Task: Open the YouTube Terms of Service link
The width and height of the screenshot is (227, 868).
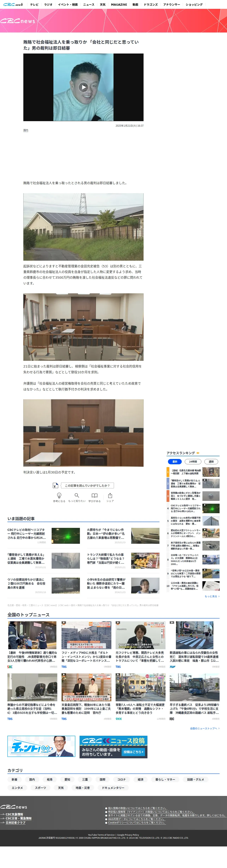Action: click(x=101, y=835)
